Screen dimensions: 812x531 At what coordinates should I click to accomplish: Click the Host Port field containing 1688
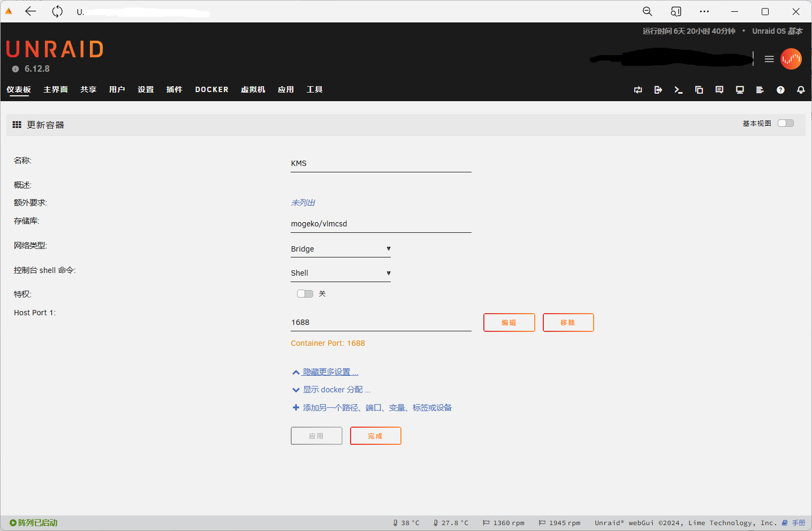(x=381, y=323)
